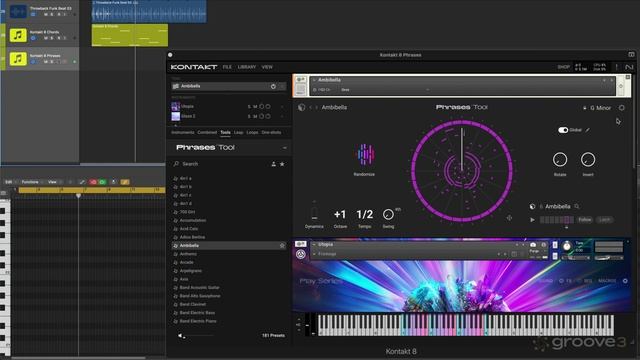Screen dimensions: 640x360
Task: Adjust the Invert knob
Action: [x=588, y=160]
